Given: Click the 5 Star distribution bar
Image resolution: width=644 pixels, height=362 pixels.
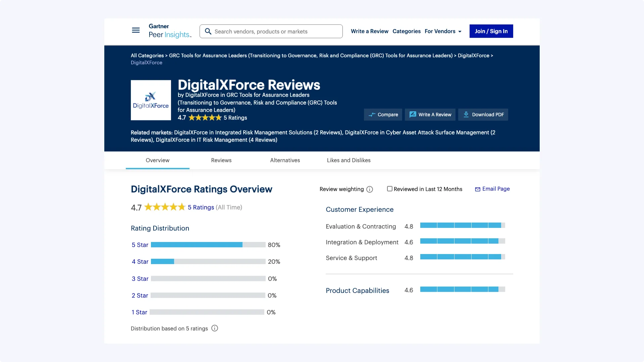Looking at the screenshot, I should click(x=208, y=245).
